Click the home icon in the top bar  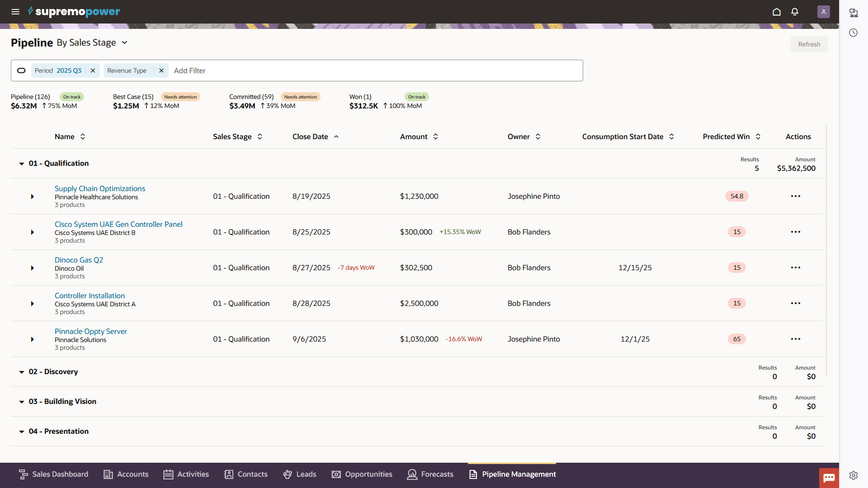pyautogui.click(x=777, y=12)
